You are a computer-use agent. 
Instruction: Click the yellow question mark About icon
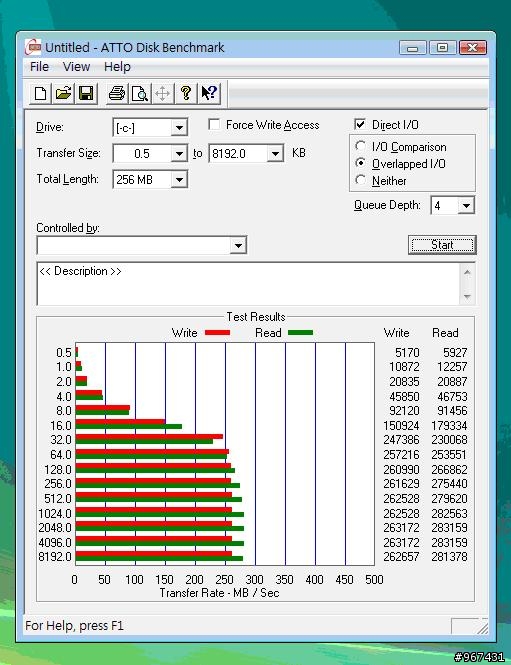185,93
